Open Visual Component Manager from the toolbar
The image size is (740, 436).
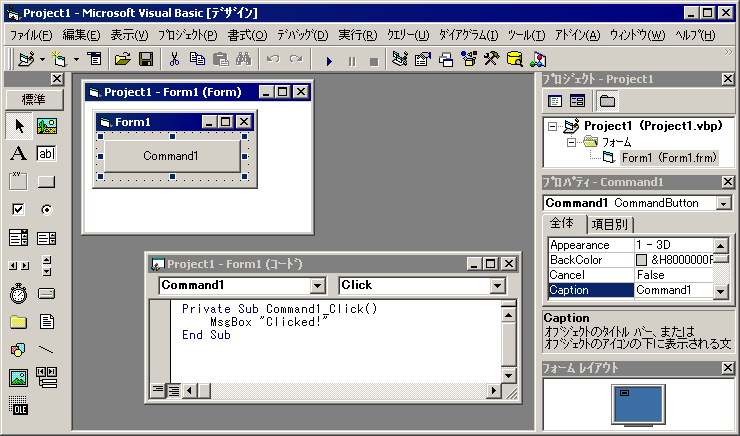click(538, 59)
